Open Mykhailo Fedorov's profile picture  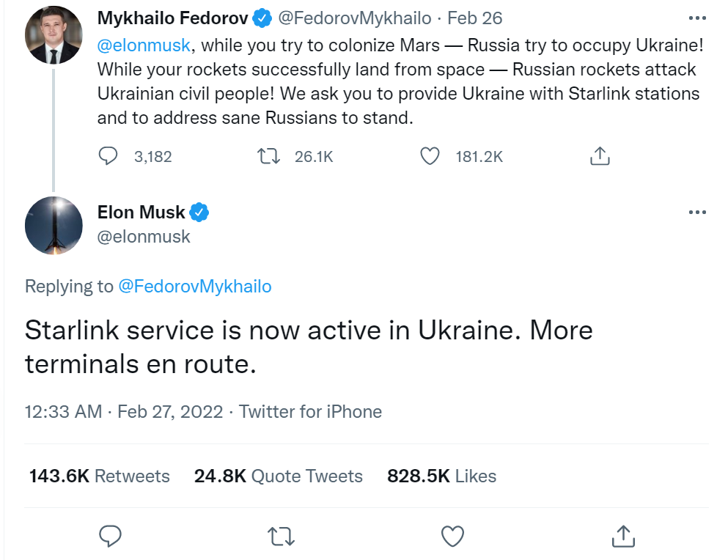point(54,35)
